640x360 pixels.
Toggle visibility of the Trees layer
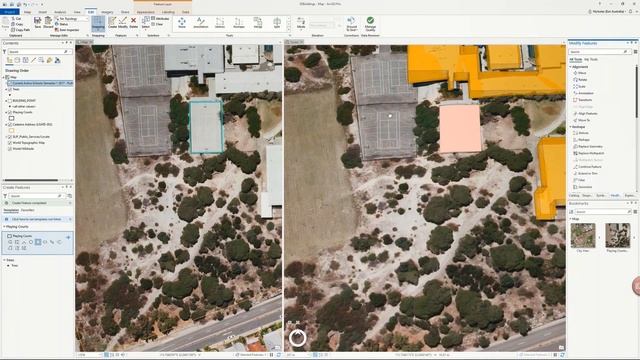tap(10, 89)
